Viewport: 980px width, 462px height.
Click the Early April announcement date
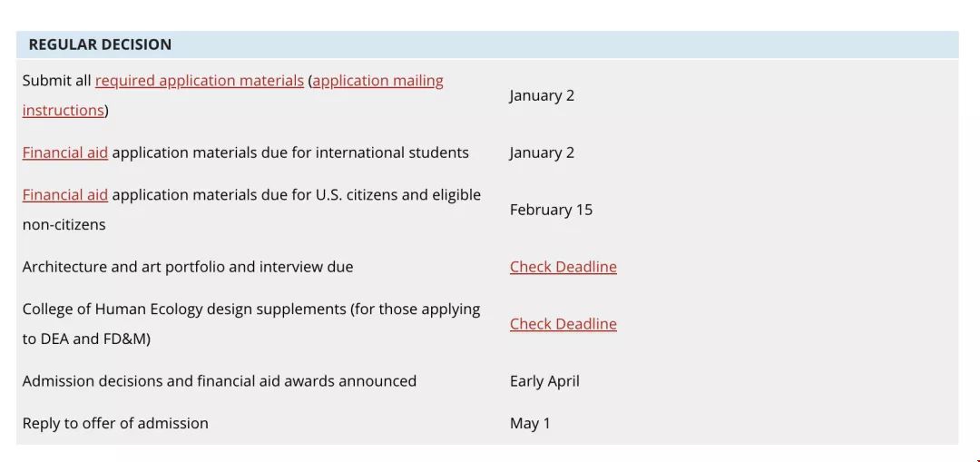point(544,381)
